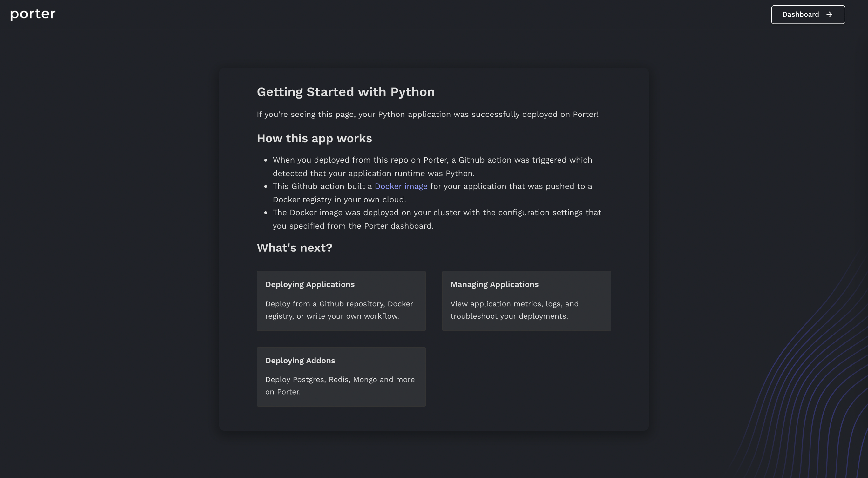The image size is (868, 478).
Task: Click the Managing Applications card title
Action: (x=494, y=284)
